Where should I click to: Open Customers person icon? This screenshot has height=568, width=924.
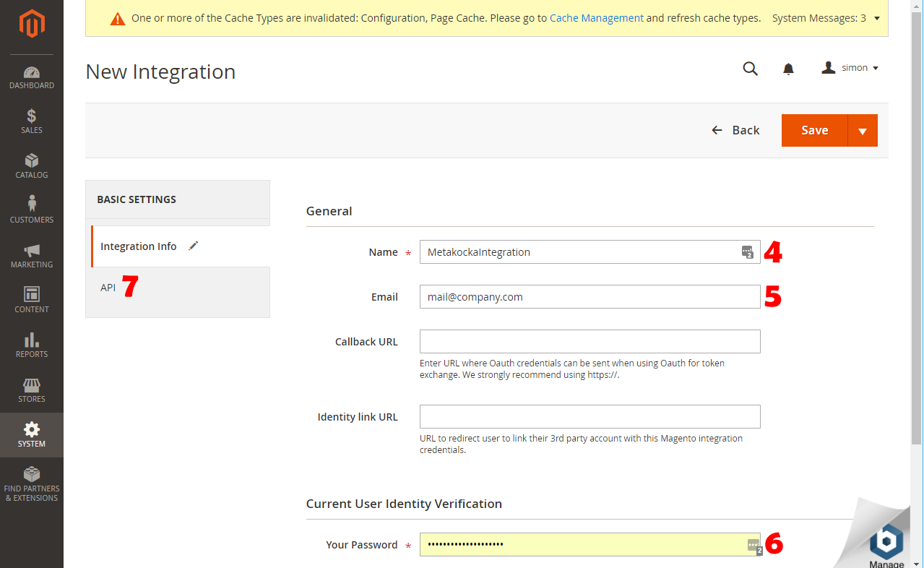32,205
